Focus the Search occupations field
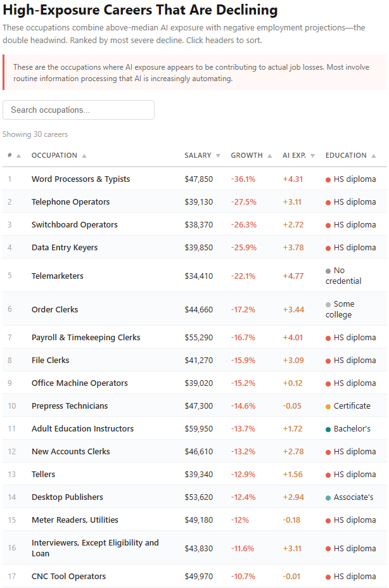Viewport: 389px width, 588px height. (x=79, y=110)
